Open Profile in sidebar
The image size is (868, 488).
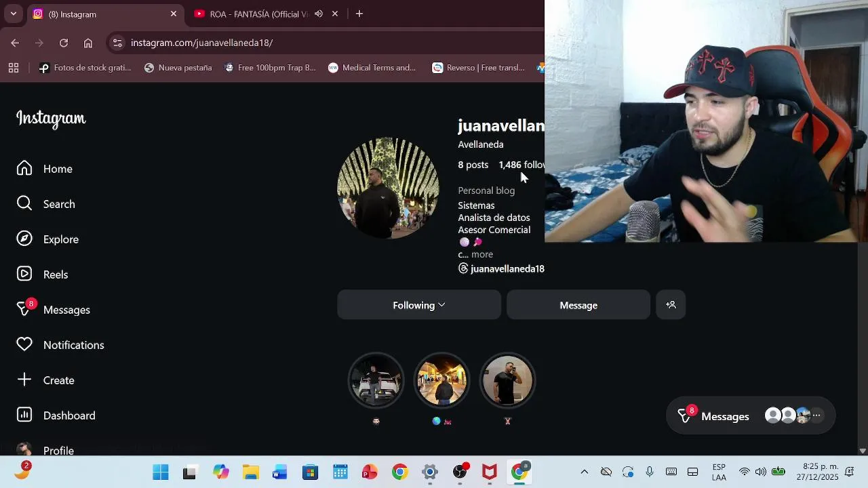tap(45, 450)
